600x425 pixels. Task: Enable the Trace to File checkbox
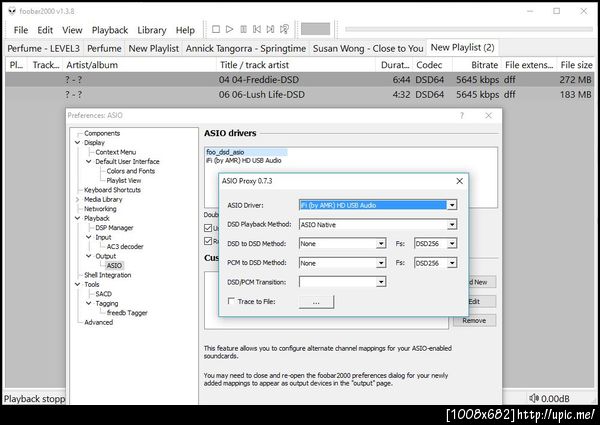tap(231, 301)
